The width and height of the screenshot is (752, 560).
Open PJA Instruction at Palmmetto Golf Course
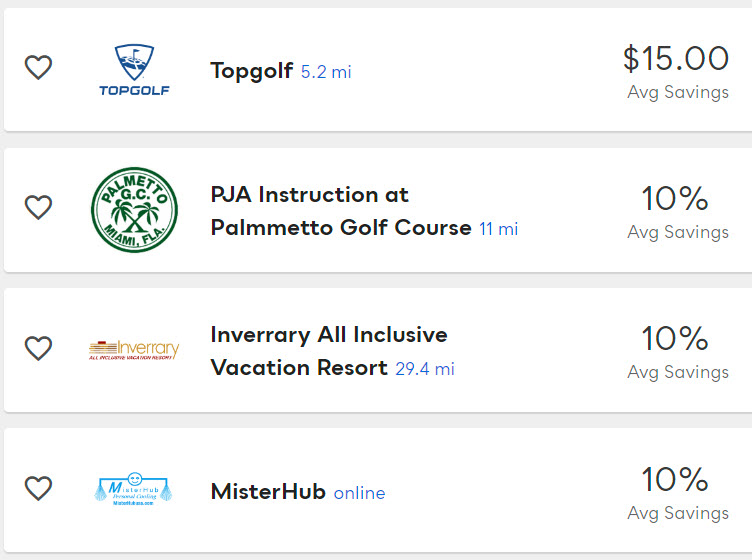pos(340,211)
